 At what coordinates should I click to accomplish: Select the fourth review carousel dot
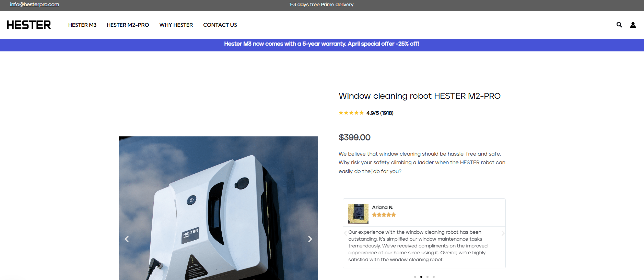(x=434, y=277)
